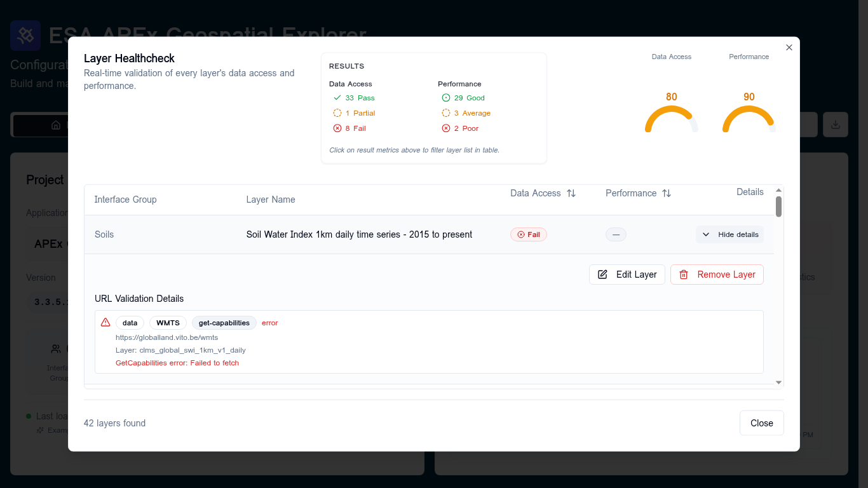
Task: Click the home icon in the background page
Action: [x=57, y=125]
